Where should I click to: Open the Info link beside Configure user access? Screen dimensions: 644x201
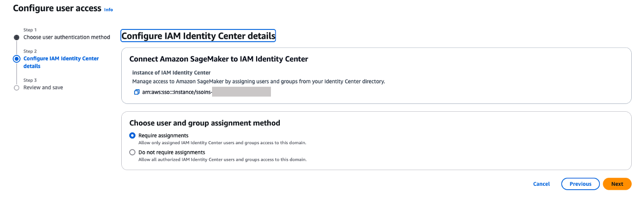[108, 10]
